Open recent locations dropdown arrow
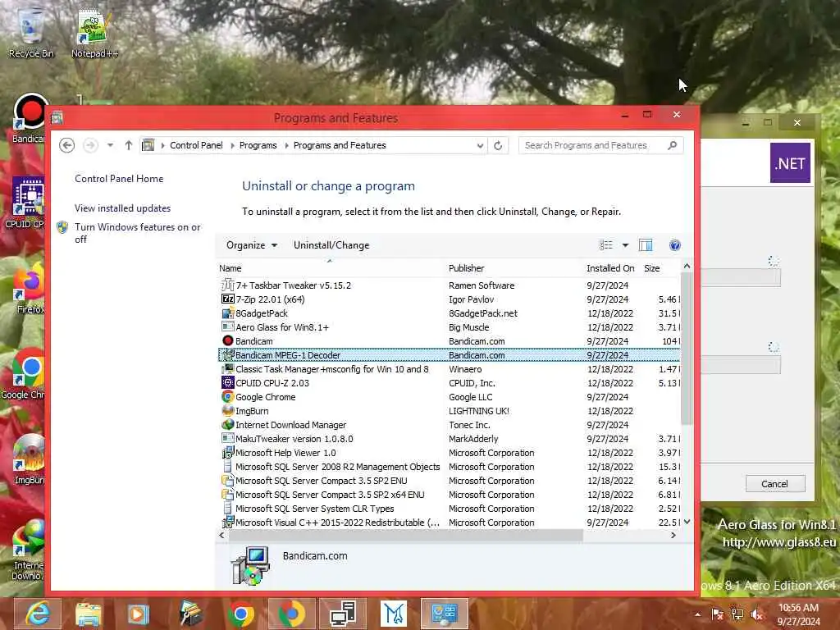This screenshot has width=840, height=630. click(x=110, y=145)
